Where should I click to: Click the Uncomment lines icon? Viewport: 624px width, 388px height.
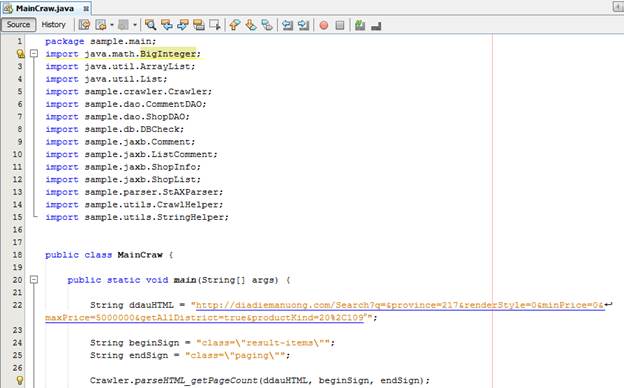[376, 26]
